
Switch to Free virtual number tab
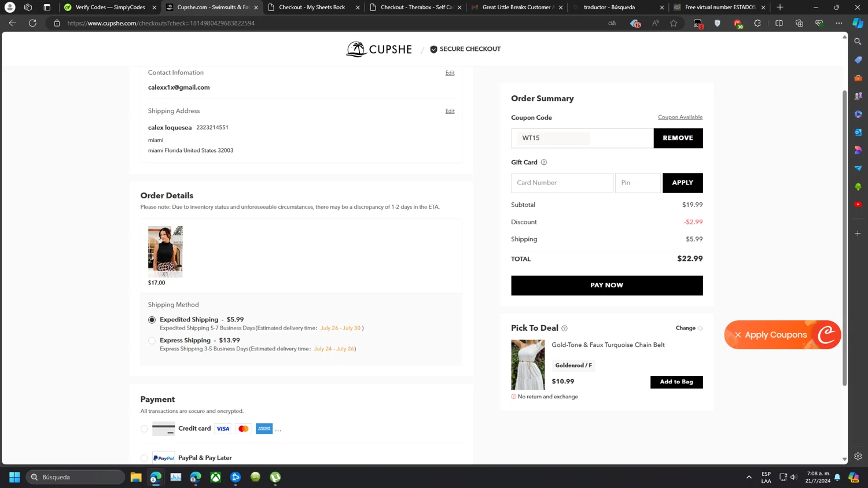coord(719,8)
